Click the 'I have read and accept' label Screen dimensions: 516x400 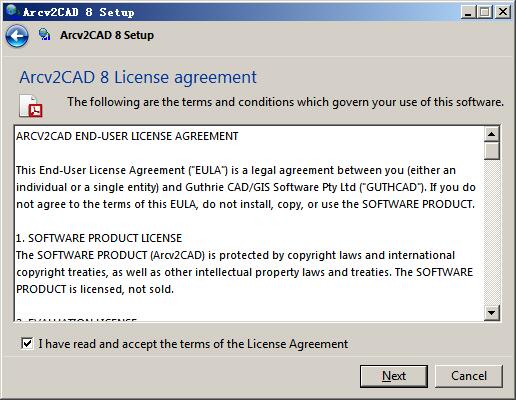point(193,344)
